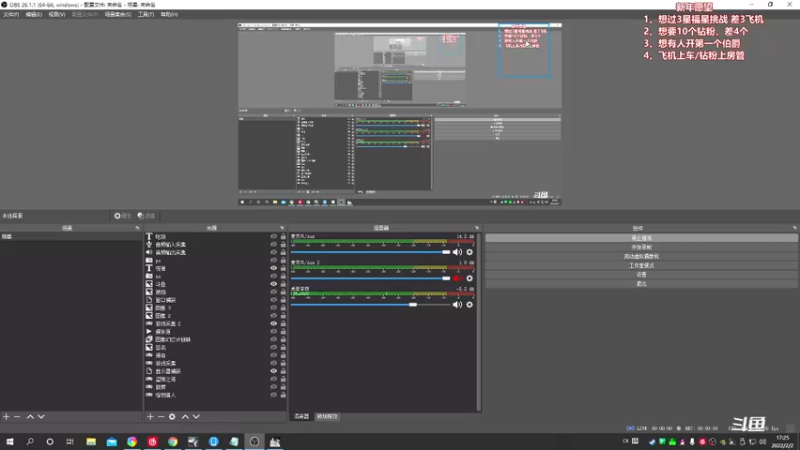Click the 停止推流 button
Viewport: 800px width, 450px height.
[x=641, y=238]
